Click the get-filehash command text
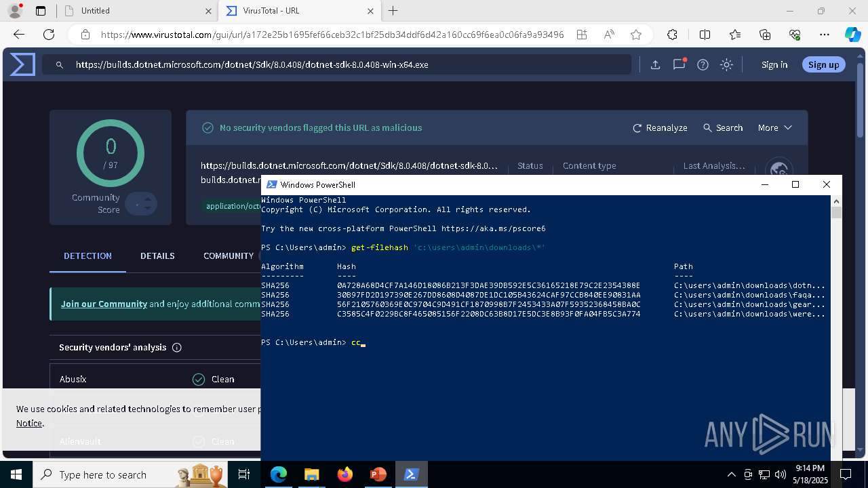This screenshot has width=868, height=488. 380,247
